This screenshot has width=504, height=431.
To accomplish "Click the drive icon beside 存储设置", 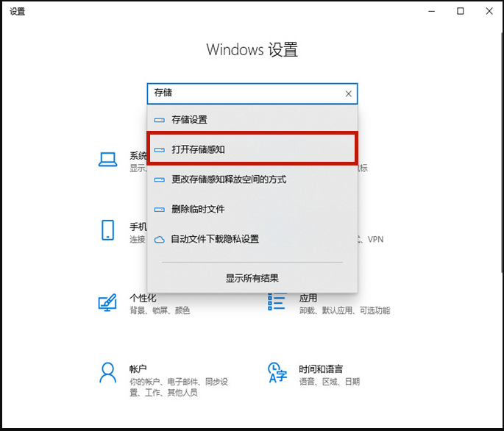I will pos(160,120).
